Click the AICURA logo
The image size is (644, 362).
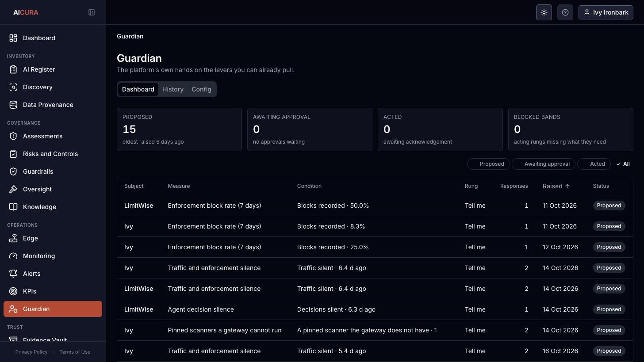[26, 12]
